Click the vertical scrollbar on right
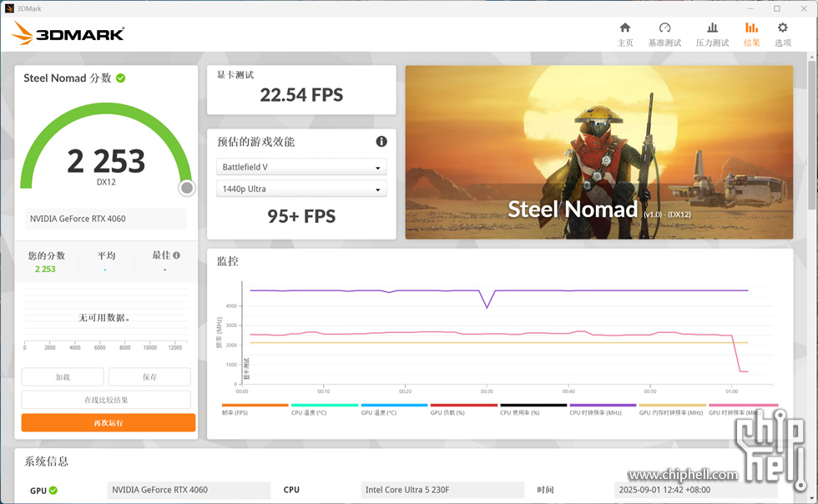The width and height of the screenshot is (818, 504). pos(812,136)
